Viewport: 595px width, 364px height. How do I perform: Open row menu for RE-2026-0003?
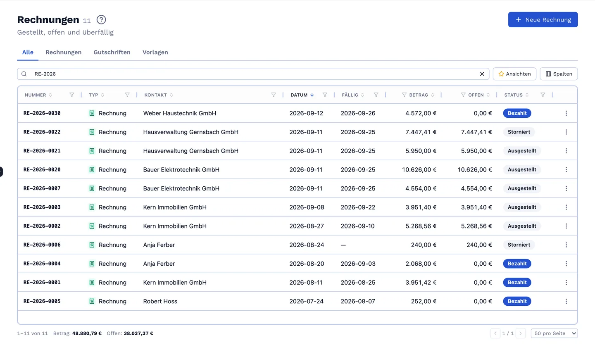566,207
